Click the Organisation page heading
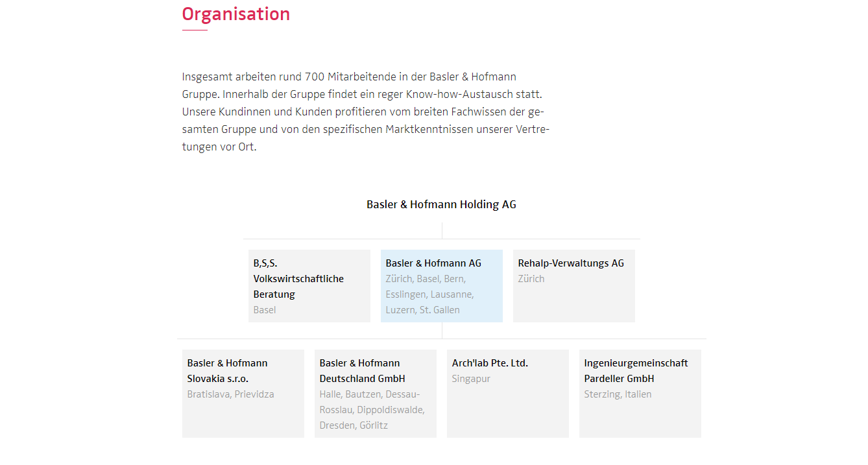The image size is (868, 465). click(235, 14)
